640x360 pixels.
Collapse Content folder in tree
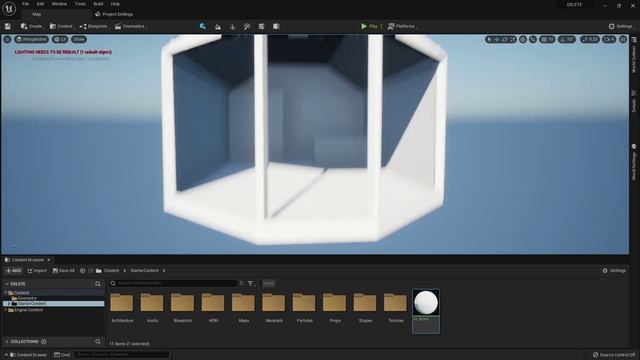[5, 293]
